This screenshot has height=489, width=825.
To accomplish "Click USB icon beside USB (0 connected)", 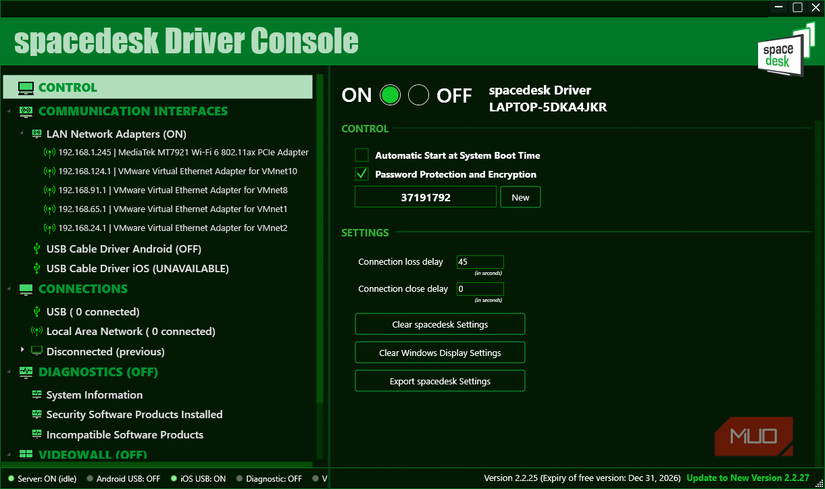I will tap(37, 312).
